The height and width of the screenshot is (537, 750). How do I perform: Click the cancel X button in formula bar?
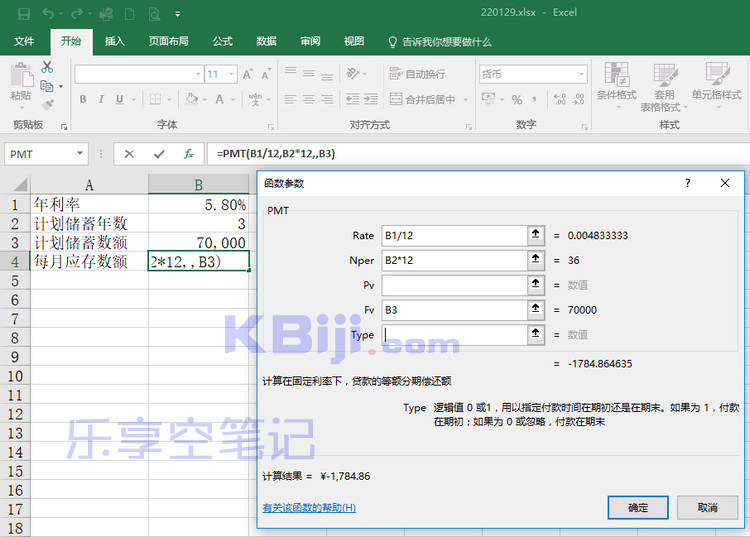129,154
